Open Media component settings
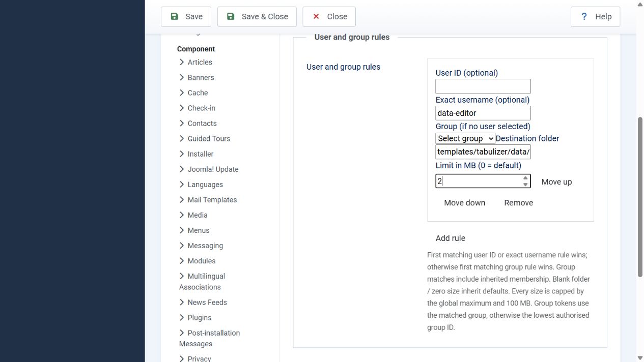 (198, 215)
